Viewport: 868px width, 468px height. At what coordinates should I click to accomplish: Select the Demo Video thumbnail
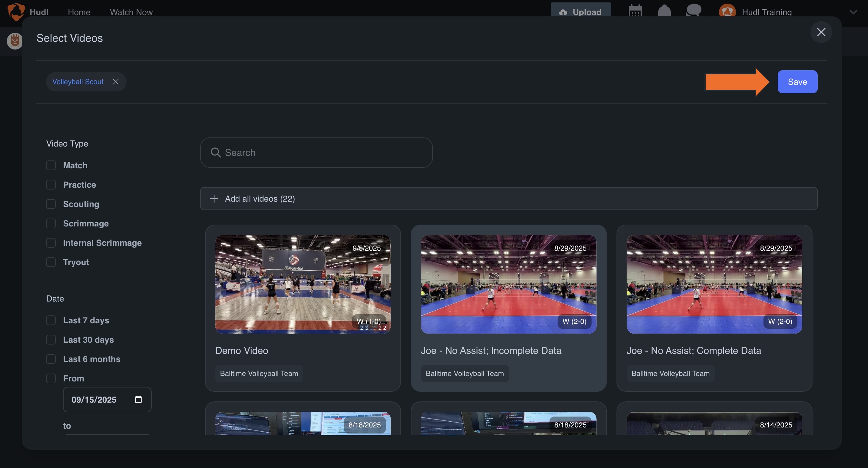pyautogui.click(x=303, y=284)
